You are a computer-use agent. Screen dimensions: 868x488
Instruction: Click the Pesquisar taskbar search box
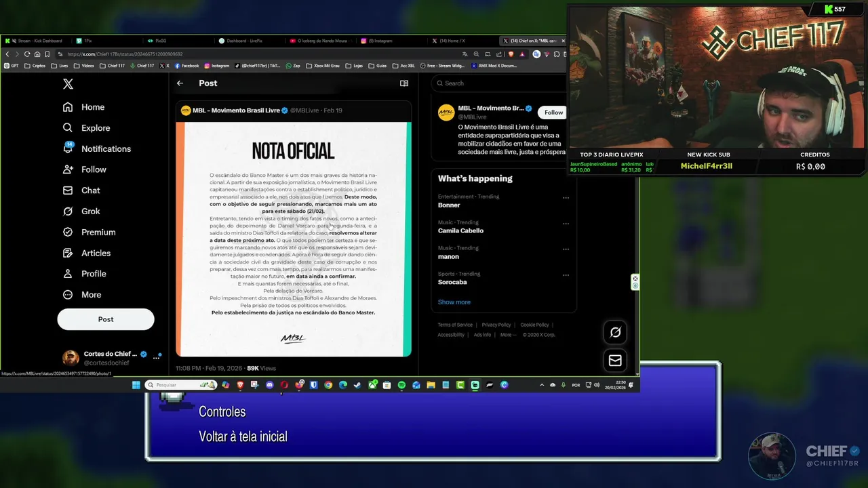[x=181, y=385]
